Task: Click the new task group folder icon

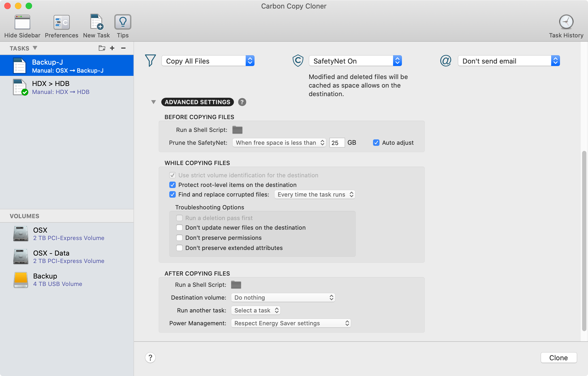Action: [x=102, y=48]
